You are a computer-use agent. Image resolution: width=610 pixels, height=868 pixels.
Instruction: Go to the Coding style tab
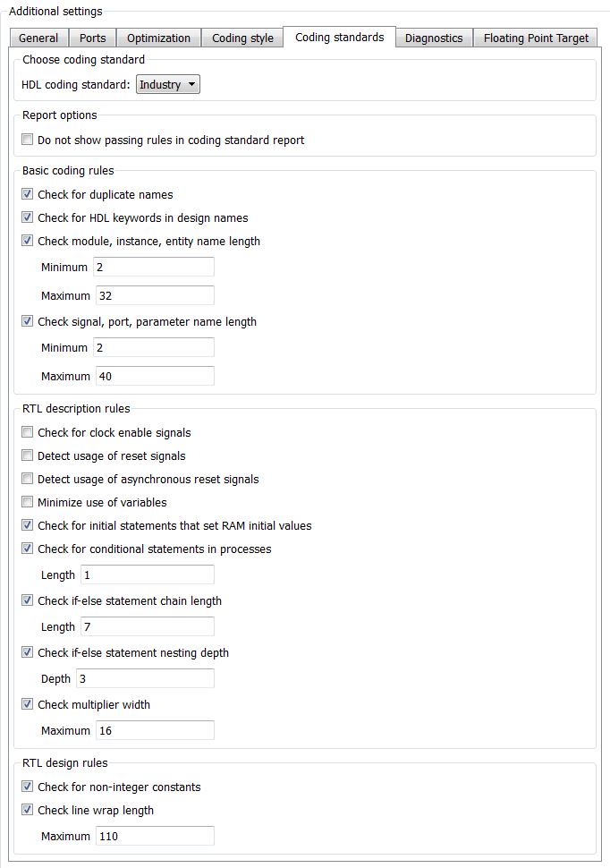pyautogui.click(x=242, y=38)
